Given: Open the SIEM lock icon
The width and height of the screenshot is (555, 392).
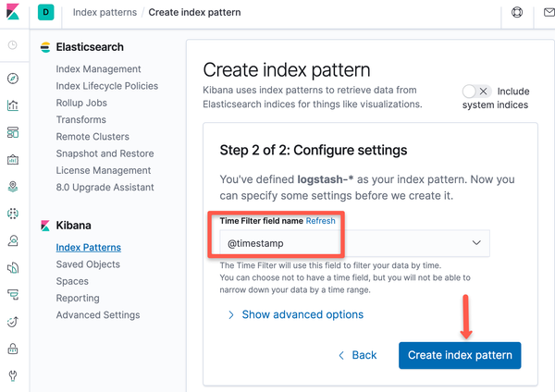Looking at the screenshot, I should (x=12, y=349).
